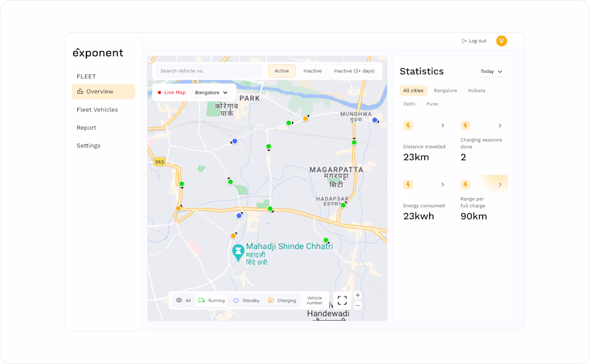The image size is (590, 364).
Task: Click the yellow avatar circle near Log out
Action: point(501,41)
